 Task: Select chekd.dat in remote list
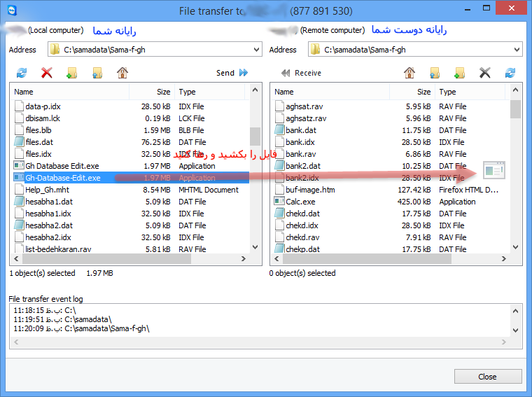click(391, 213)
